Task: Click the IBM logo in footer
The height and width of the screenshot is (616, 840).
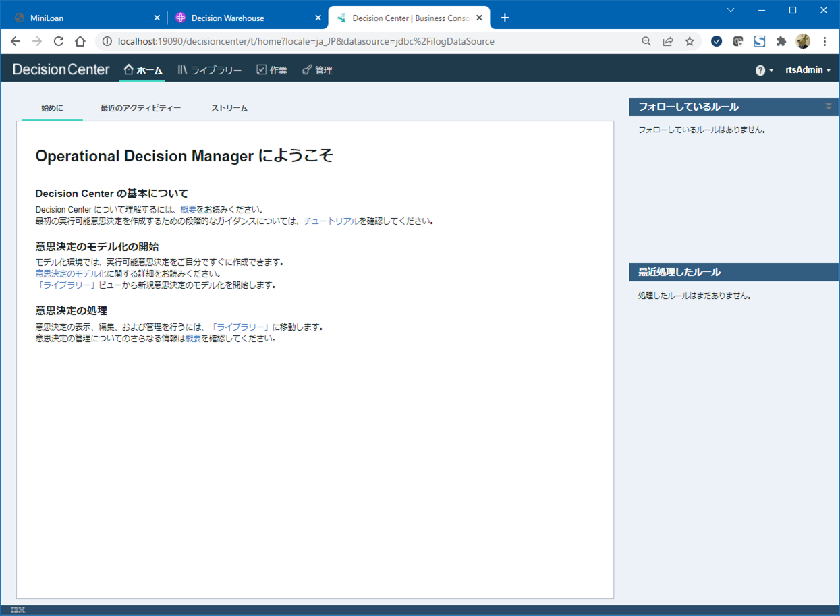Action: tap(18, 610)
